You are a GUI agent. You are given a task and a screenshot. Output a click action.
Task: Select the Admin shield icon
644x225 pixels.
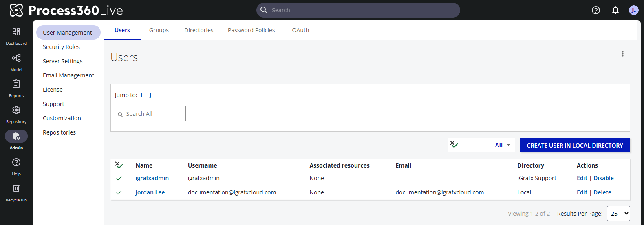pyautogui.click(x=16, y=136)
